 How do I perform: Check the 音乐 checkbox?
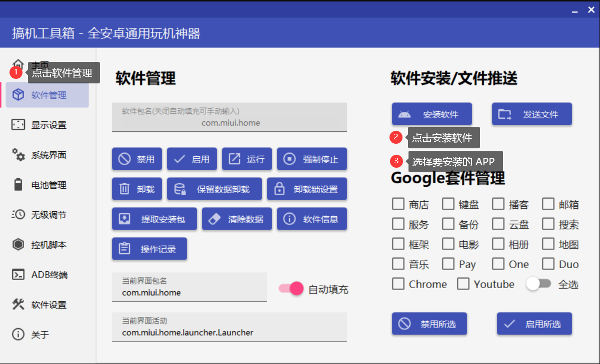pos(398,264)
